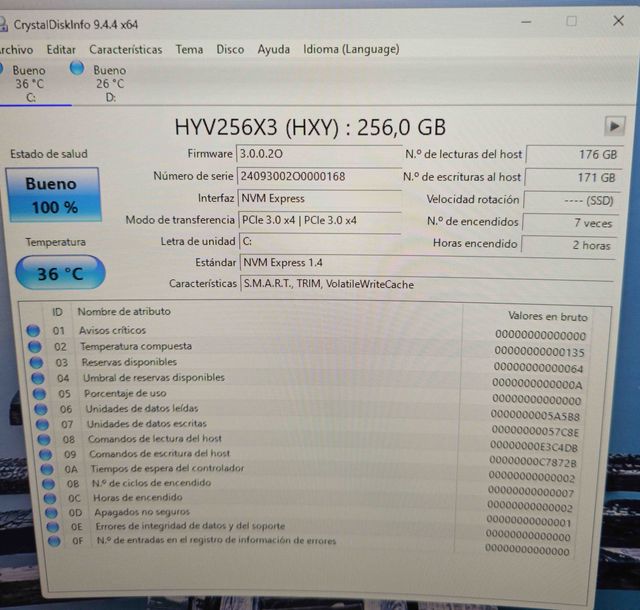Viewport: 640px width, 610px height.
Task: Click raw value 0000000005A5B8
Action: 535,415
